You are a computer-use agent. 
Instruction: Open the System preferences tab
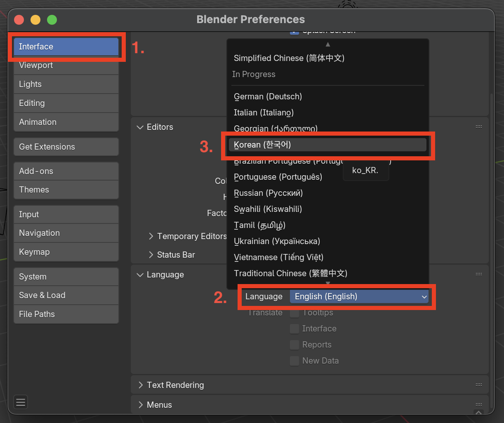[66, 277]
